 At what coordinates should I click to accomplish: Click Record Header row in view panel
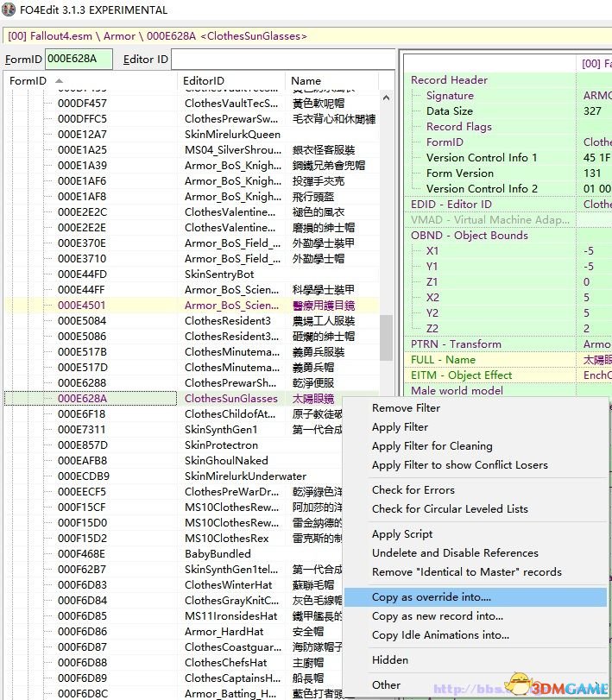point(508,80)
